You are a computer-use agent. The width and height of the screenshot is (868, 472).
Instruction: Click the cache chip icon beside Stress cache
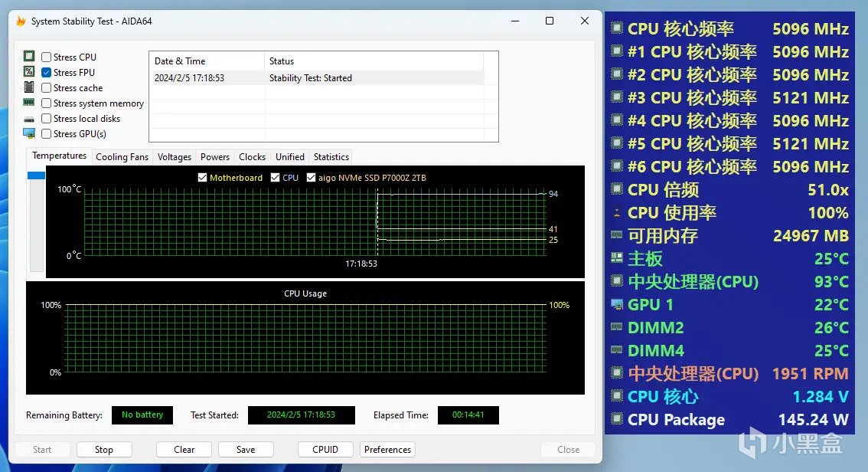[29, 87]
